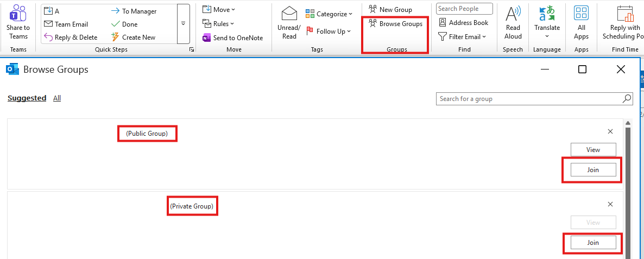Open the Address Book
Viewport: 644px width, 259px height.
coord(463,23)
